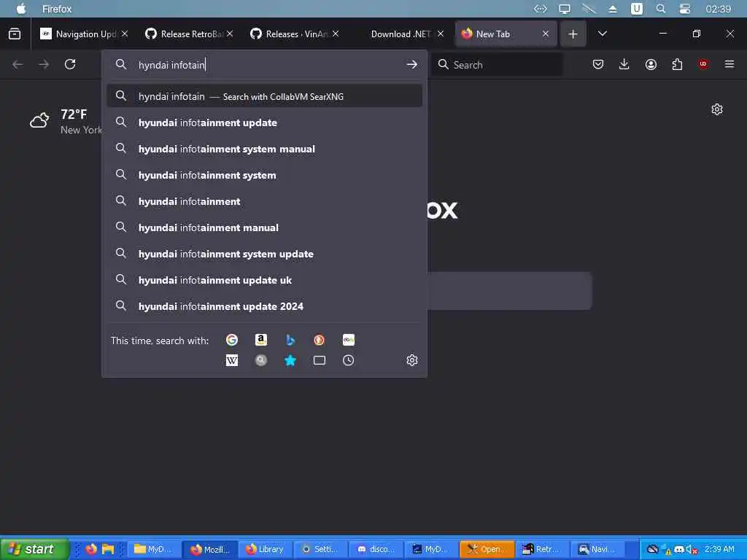Image resolution: width=747 pixels, height=560 pixels.
Task: Expand the list all tabs dropdown
Action: [x=602, y=34]
